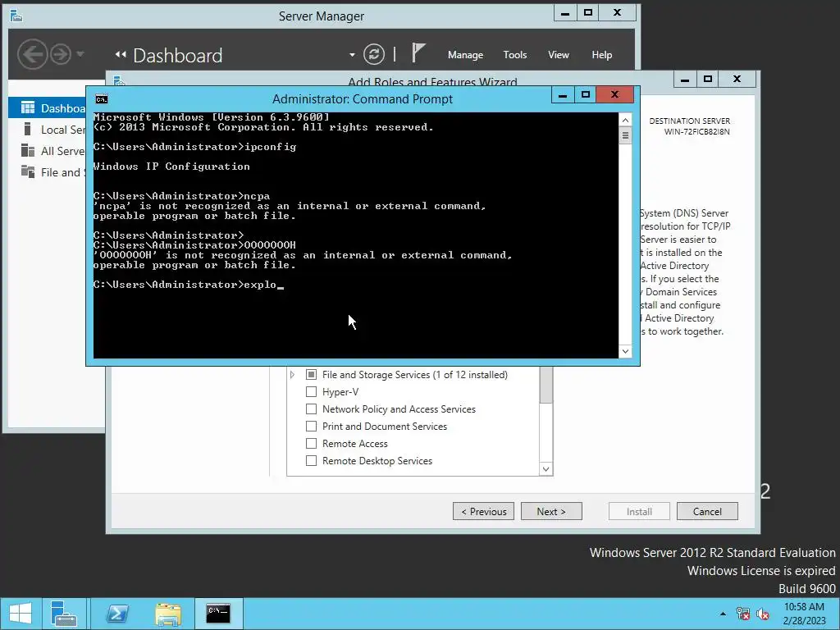Image resolution: width=840 pixels, height=630 pixels.
Task: Click the Command Prompt title bar icon
Action: [x=101, y=99]
